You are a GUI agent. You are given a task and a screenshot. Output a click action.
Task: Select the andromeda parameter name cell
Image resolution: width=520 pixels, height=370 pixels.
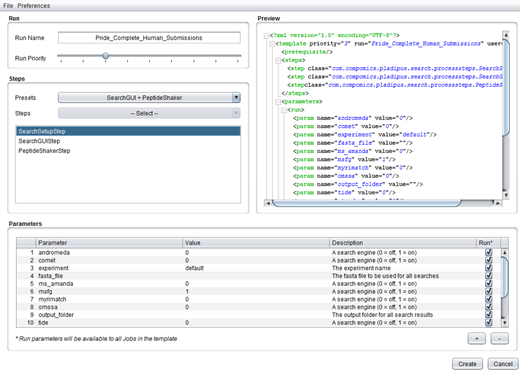coord(109,253)
